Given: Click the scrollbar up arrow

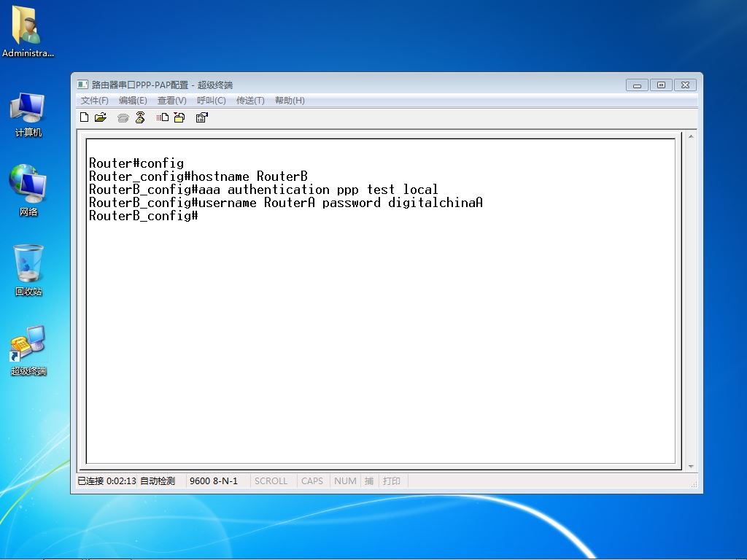Looking at the screenshot, I should click(x=691, y=136).
